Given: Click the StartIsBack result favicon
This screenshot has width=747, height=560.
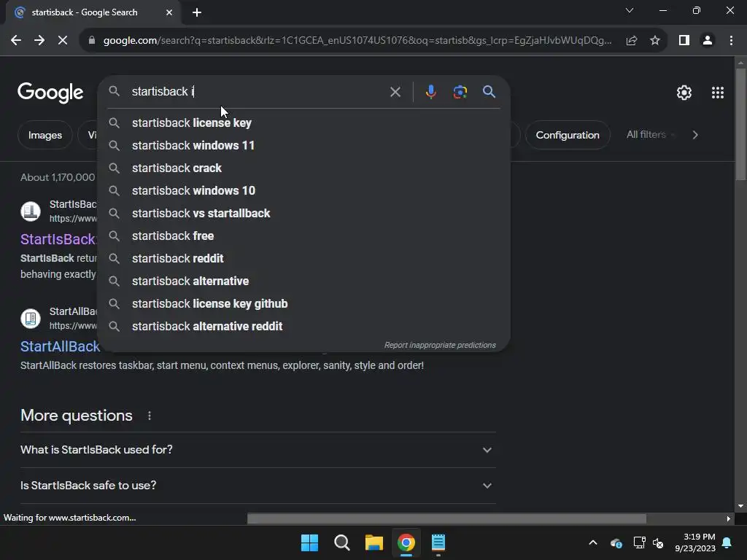Looking at the screenshot, I should coord(31,211).
